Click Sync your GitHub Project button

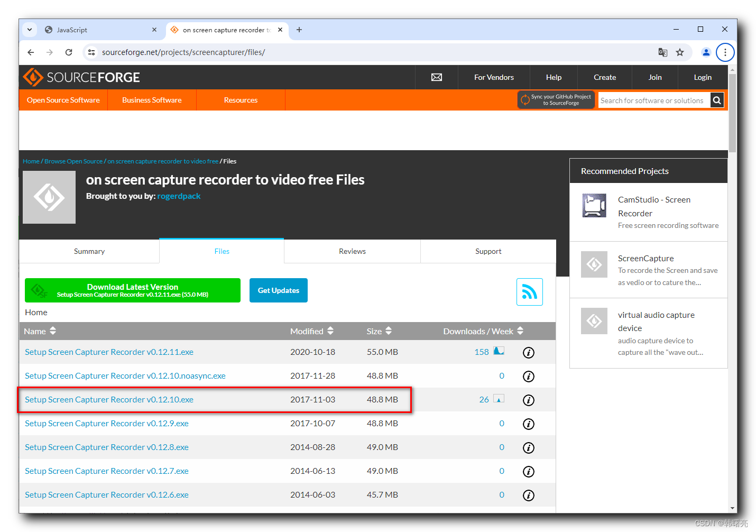tap(556, 100)
